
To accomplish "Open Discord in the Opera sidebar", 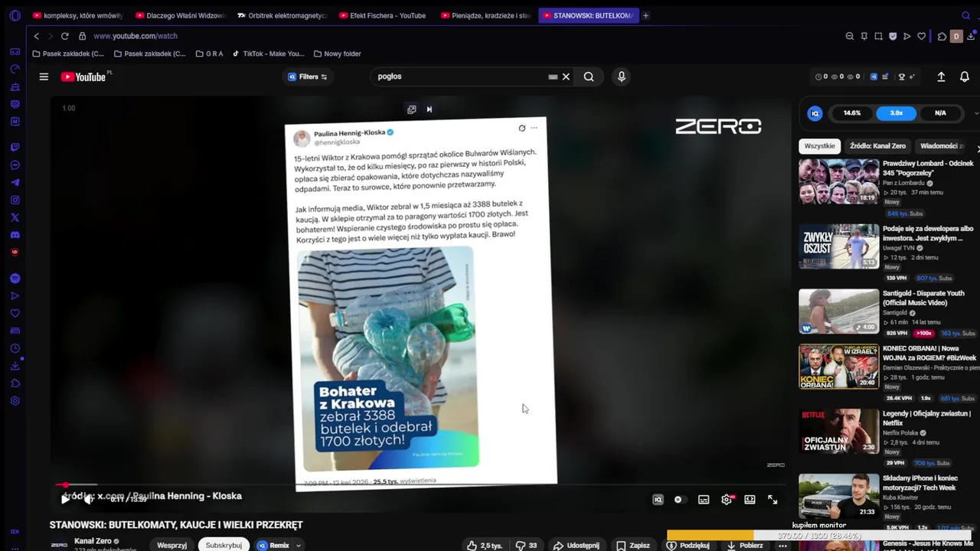I will (x=15, y=235).
